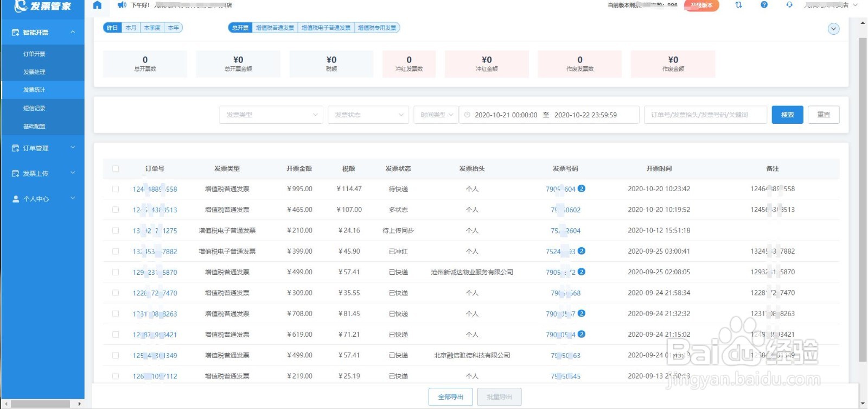
Task: Click the vertical scrollbar thumb
Action: tap(863, 199)
